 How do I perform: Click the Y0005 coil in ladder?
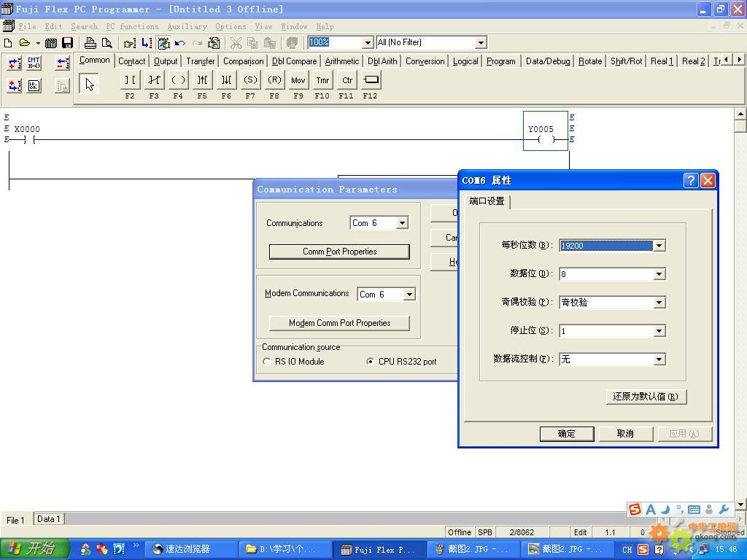click(546, 131)
